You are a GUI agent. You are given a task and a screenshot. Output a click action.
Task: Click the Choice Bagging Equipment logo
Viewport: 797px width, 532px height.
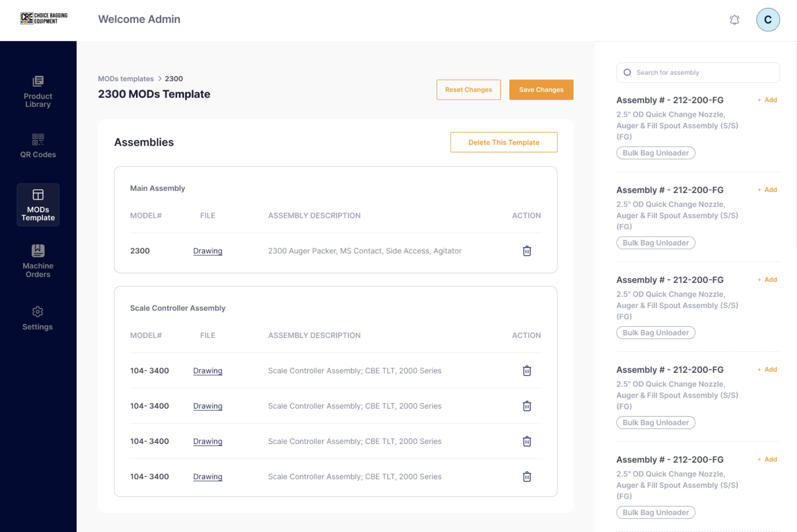tap(44, 18)
